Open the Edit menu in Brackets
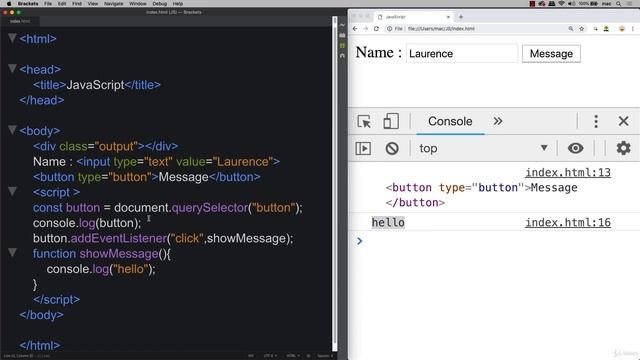640x360 pixels. pyautogui.click(x=62, y=4)
